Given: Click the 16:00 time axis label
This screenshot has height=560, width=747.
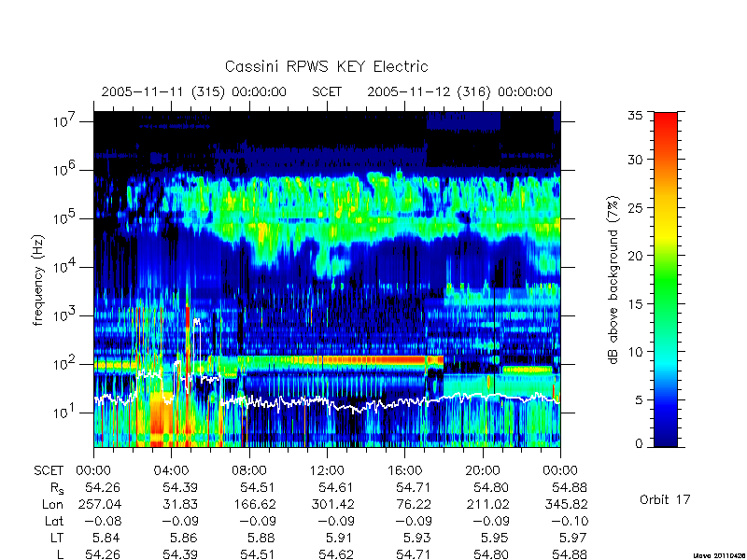Looking at the screenshot, I should [404, 470].
